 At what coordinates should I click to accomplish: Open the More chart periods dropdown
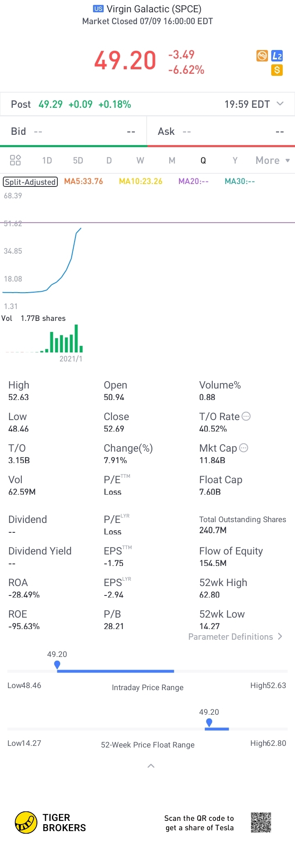coord(272,160)
